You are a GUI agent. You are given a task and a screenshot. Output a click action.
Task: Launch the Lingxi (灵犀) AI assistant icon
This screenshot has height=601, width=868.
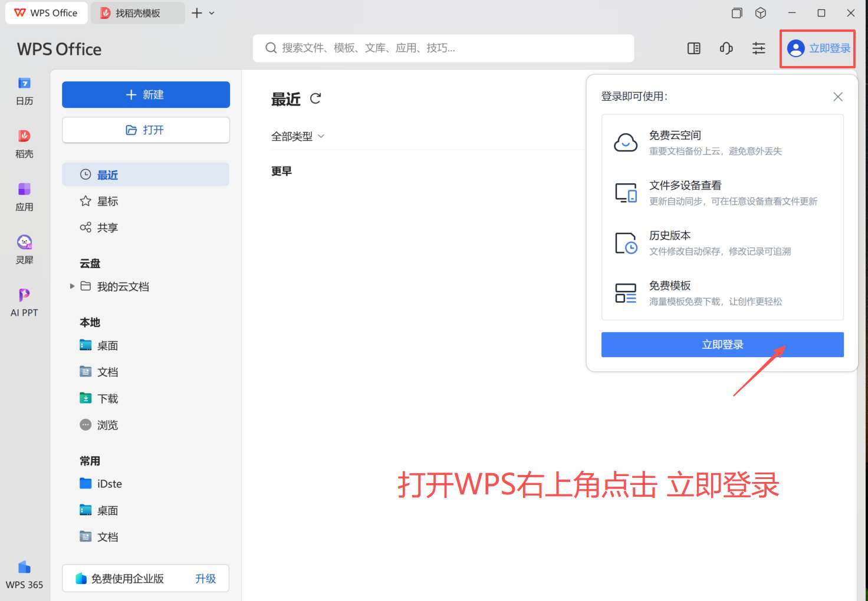pyautogui.click(x=24, y=250)
